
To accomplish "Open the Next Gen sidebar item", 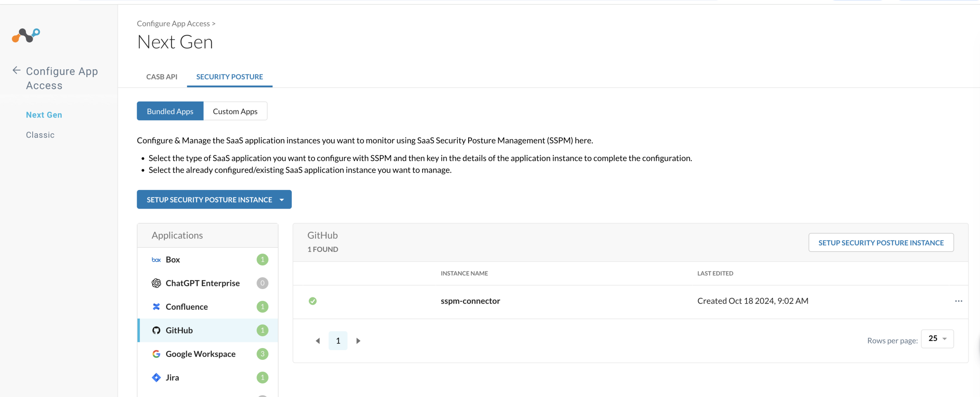I will [44, 115].
